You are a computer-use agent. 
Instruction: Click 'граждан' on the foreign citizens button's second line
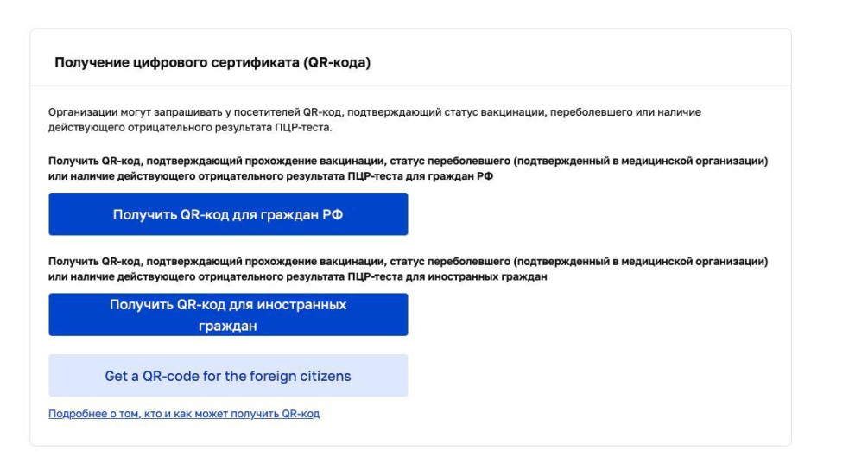click(x=228, y=326)
